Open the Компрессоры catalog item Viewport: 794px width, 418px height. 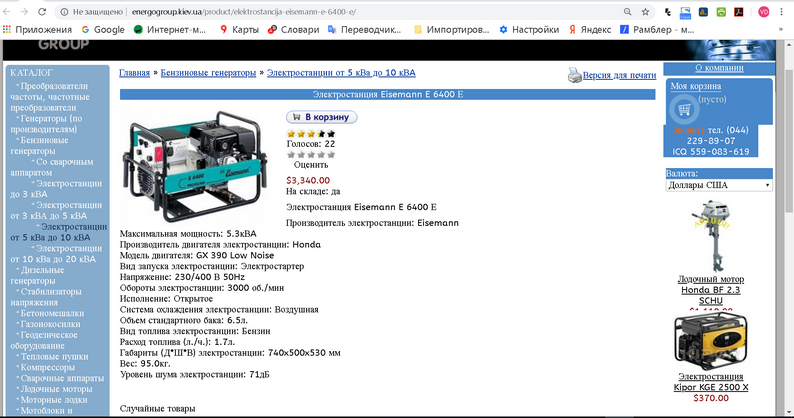point(48,367)
